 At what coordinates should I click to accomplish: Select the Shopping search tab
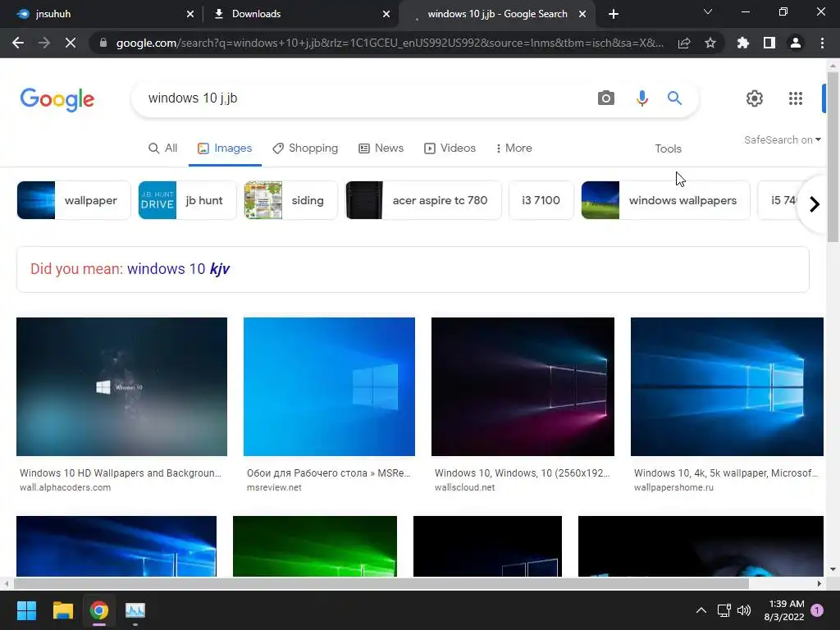(305, 148)
